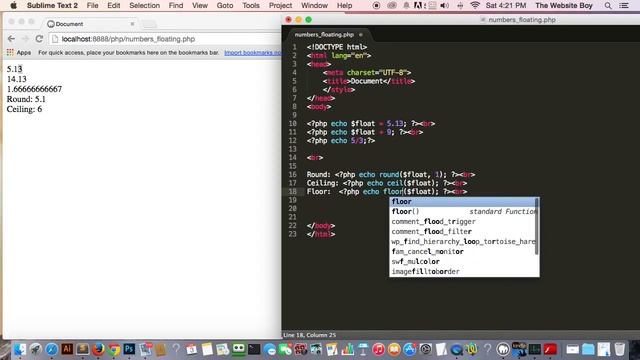Close the numbers_floating.php editor tab
Image resolution: width=640 pixels, height=360 pixels.
click(360, 35)
